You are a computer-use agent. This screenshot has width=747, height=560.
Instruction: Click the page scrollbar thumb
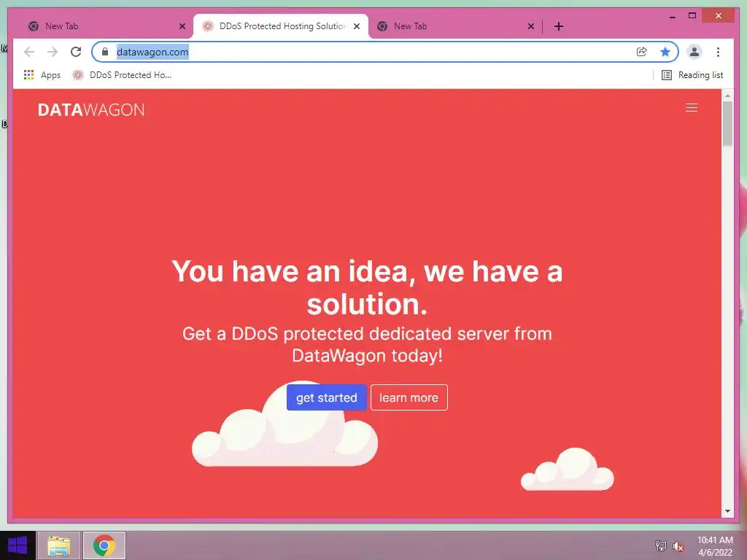727,123
